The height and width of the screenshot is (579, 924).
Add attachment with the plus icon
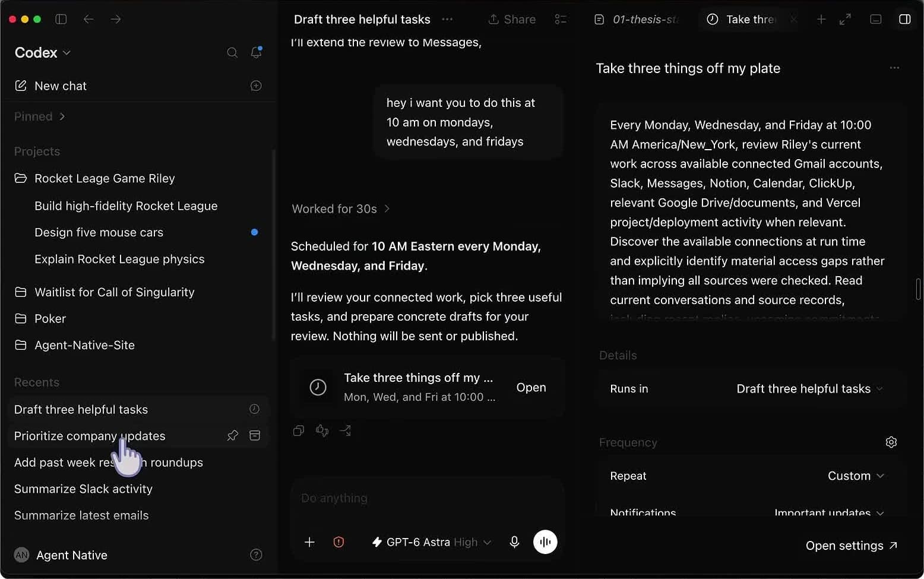(x=309, y=542)
